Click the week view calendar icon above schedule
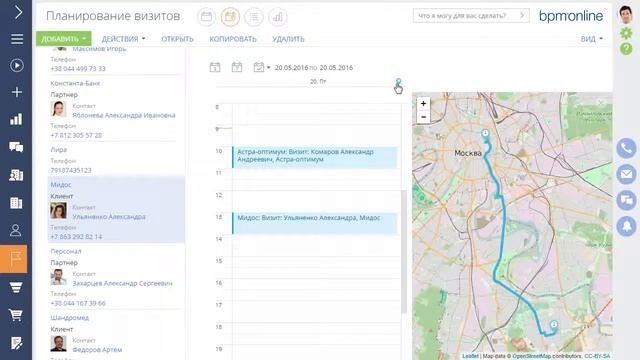640x360 pixels. [x=237, y=67]
